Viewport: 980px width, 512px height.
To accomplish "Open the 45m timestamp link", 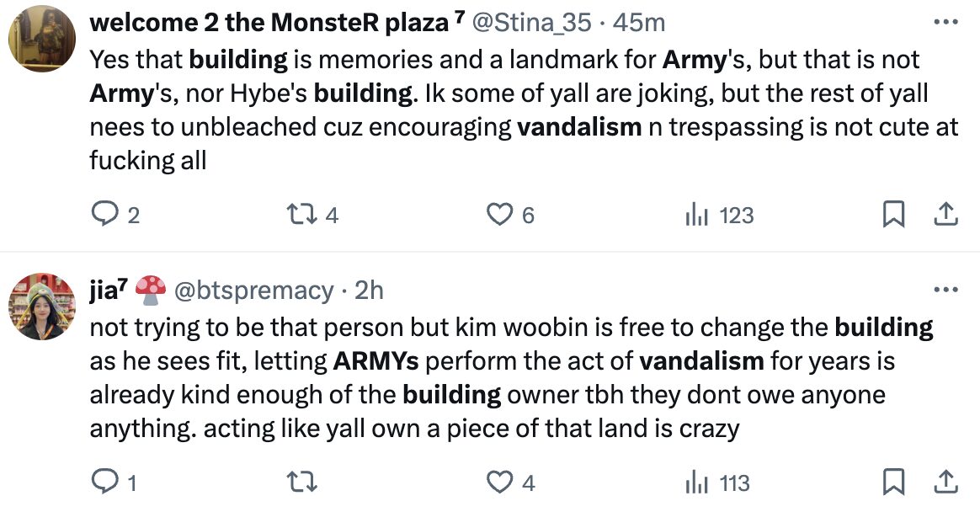I will tap(640, 23).
